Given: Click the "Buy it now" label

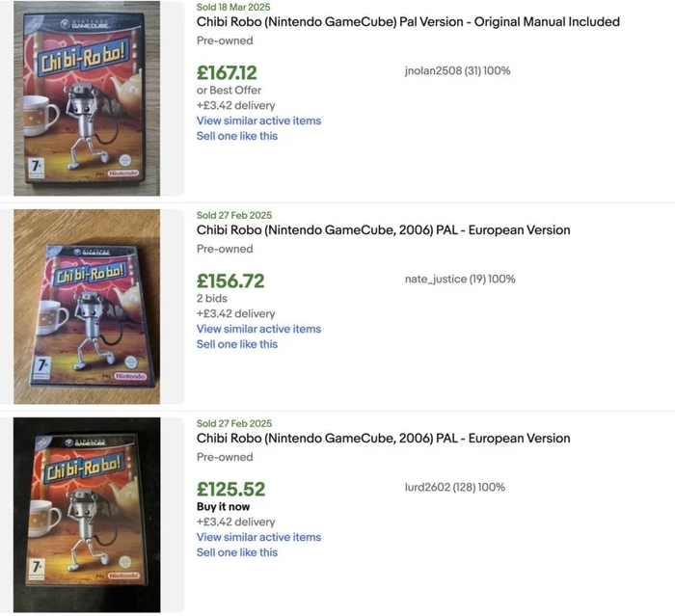Looking at the screenshot, I should (224, 507).
